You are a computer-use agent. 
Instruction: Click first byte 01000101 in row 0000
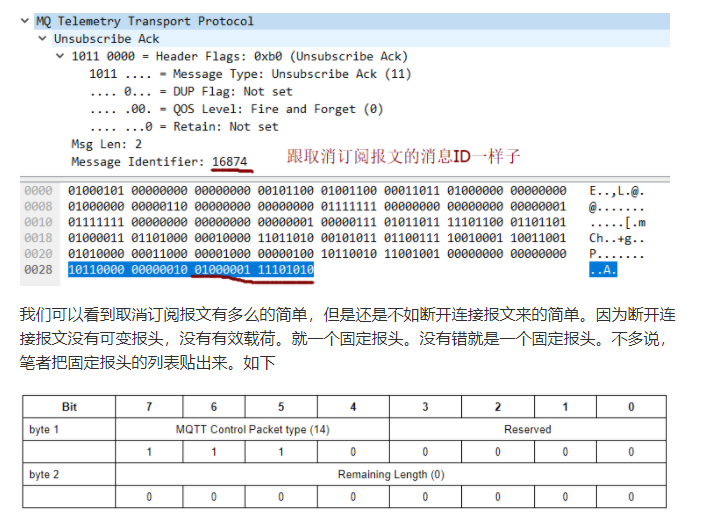tap(96, 190)
